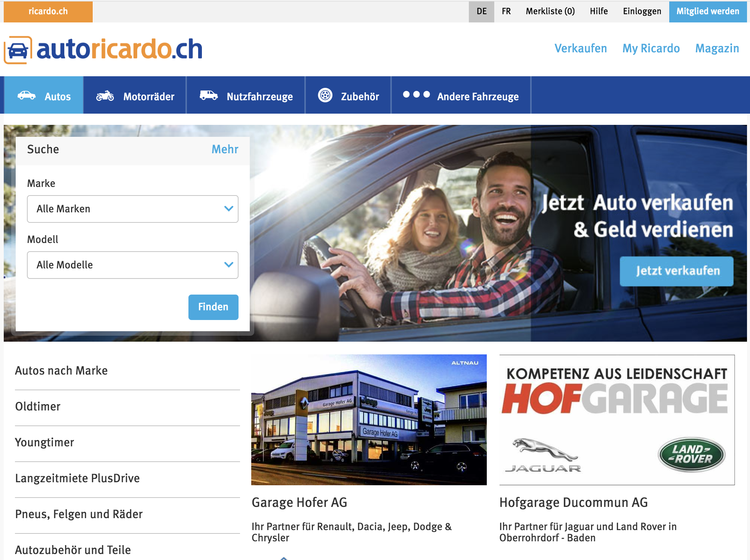Open the Alle Marken dropdown
Viewport: 750px width, 560px height.
coord(132,209)
